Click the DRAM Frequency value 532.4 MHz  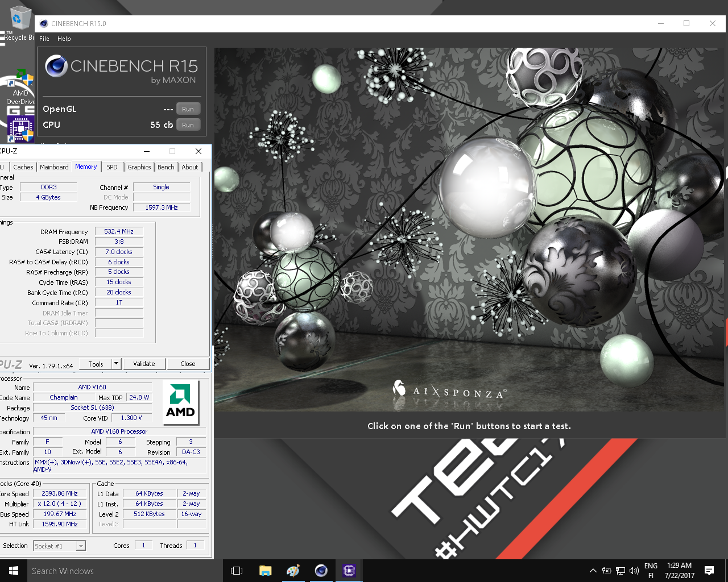click(119, 232)
